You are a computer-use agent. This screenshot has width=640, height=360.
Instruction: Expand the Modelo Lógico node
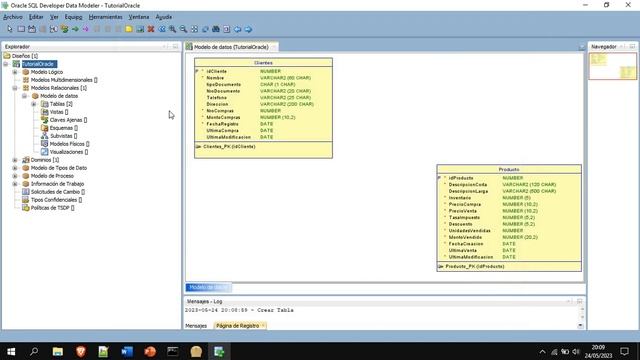coord(15,72)
